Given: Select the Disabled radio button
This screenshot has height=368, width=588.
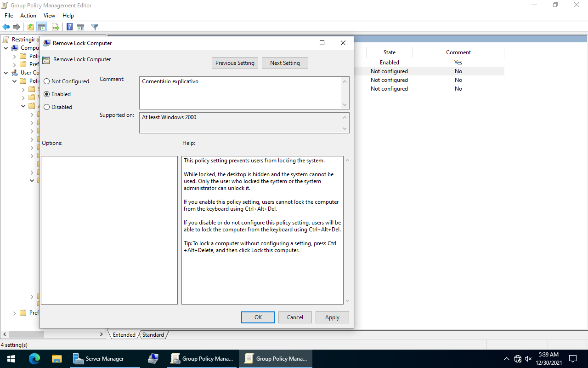Looking at the screenshot, I should click(46, 107).
